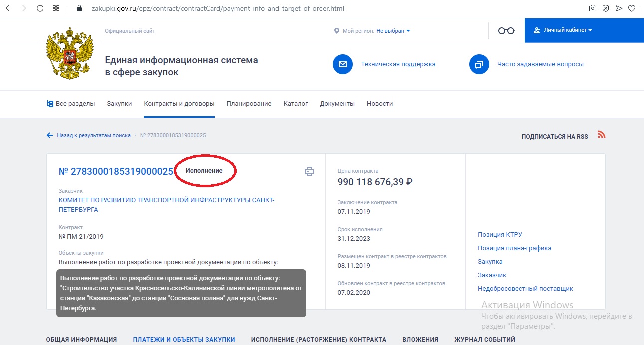Open the Недобросовестный поставщик link

click(x=525, y=289)
